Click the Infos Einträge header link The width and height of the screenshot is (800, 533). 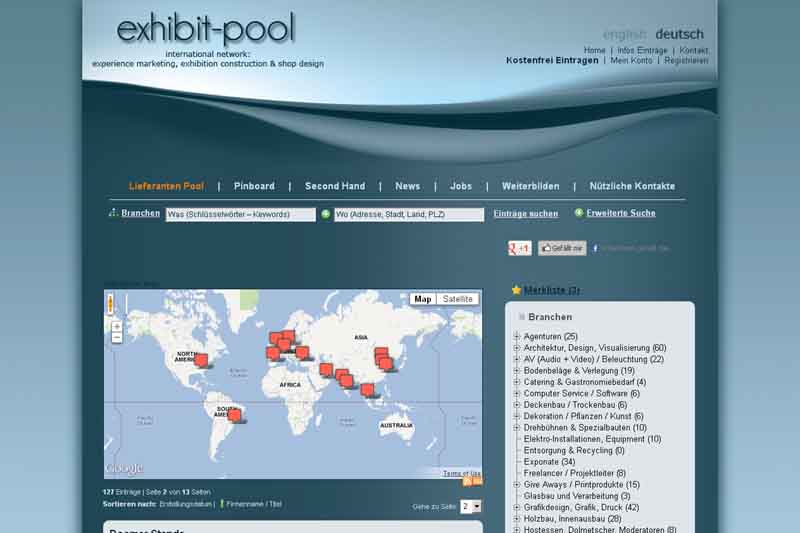tap(642, 50)
